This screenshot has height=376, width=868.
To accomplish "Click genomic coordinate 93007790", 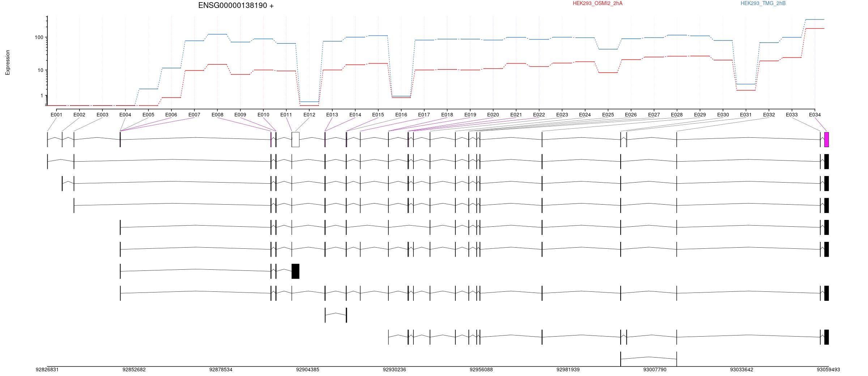I will pyautogui.click(x=655, y=369).
